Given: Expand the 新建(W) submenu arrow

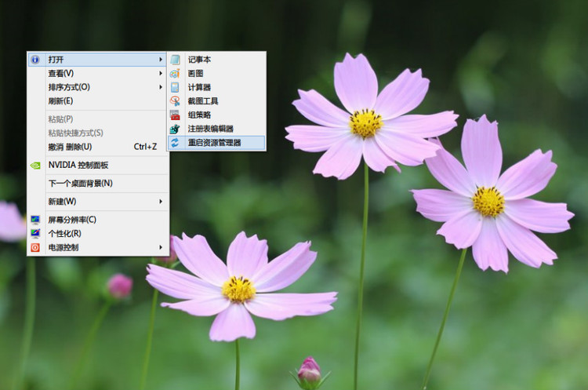Looking at the screenshot, I should pos(161,202).
